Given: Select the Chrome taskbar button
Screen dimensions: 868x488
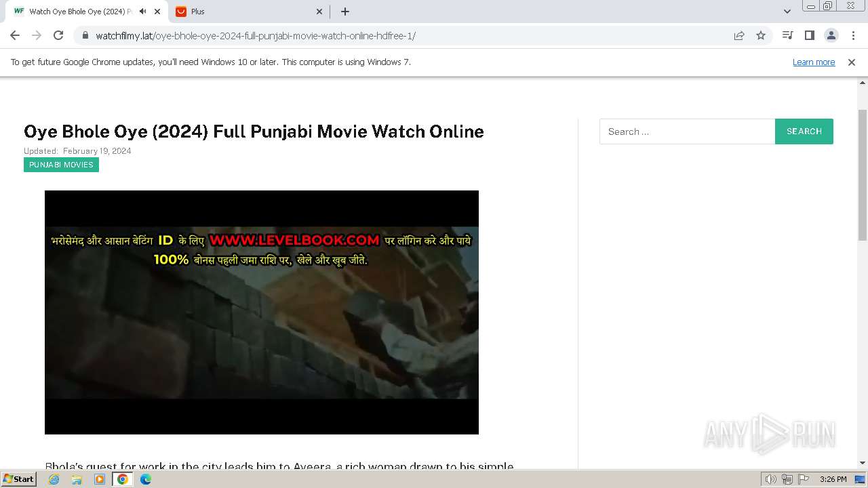Looking at the screenshot, I should click(x=123, y=479).
